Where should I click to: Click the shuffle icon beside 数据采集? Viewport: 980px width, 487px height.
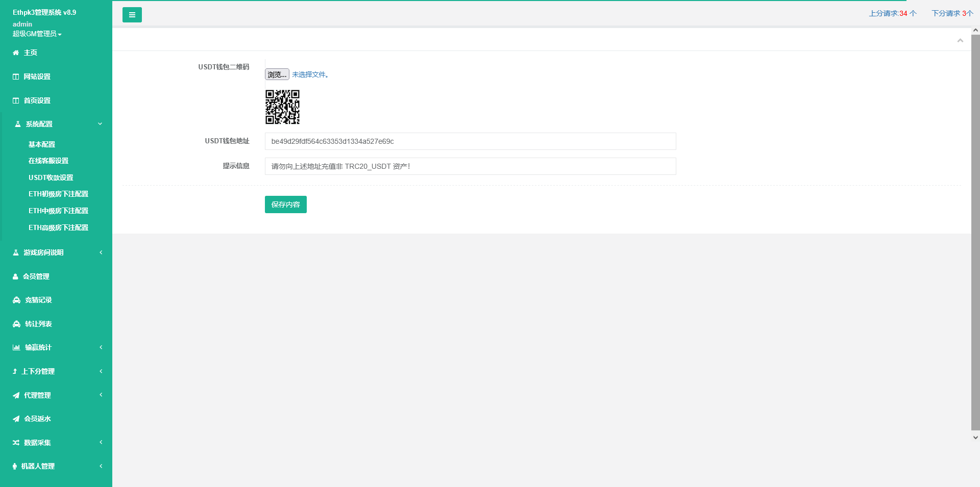pyautogui.click(x=16, y=443)
